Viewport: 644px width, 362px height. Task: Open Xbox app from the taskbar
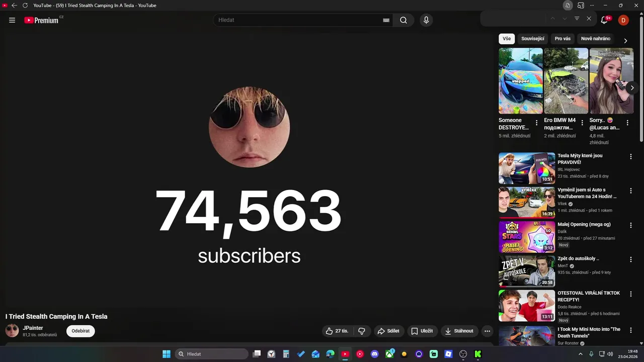point(390,354)
